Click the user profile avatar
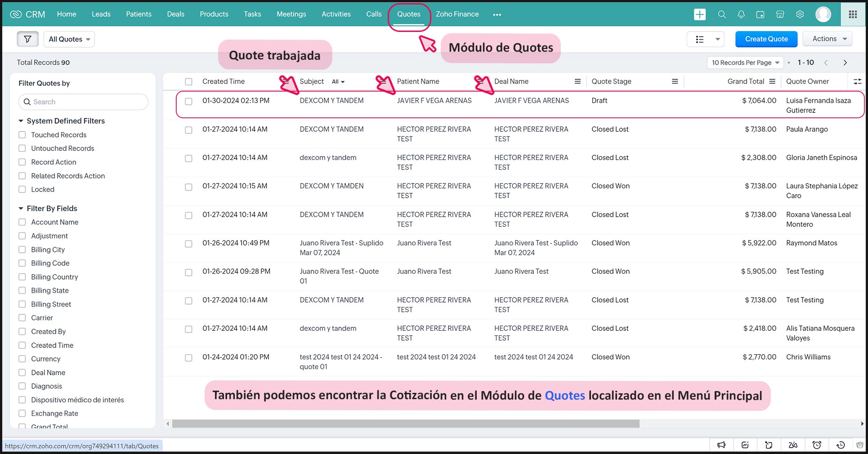This screenshot has height=454, width=868. (823, 14)
